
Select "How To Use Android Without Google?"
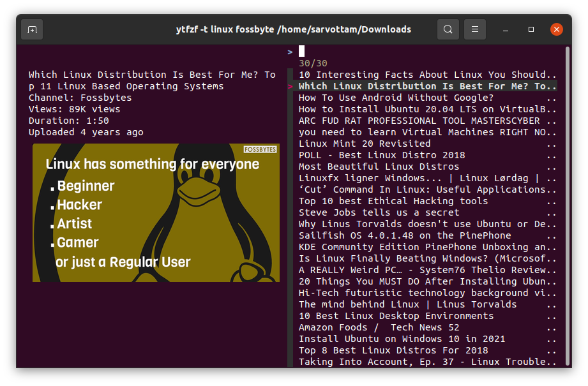[396, 98]
